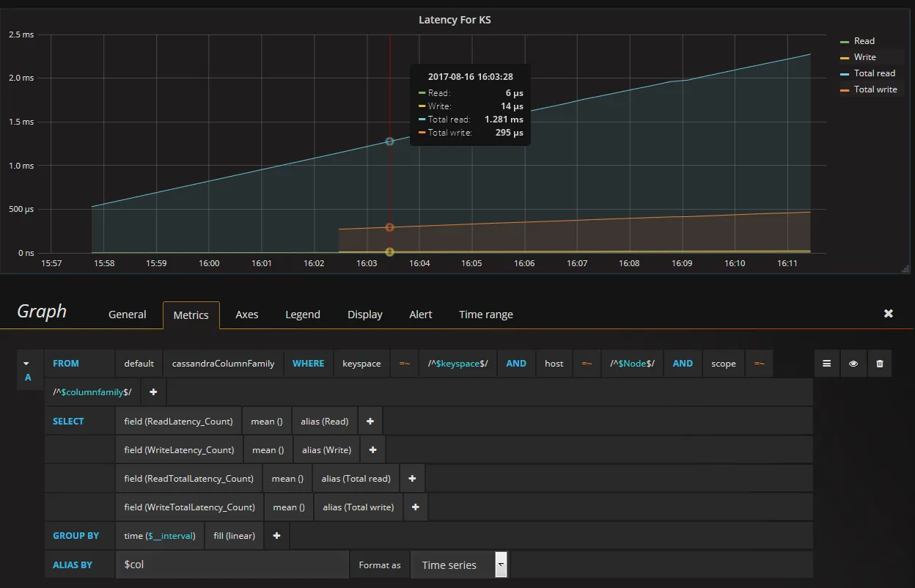Toggle the Read series in the legend
This screenshot has height=588, width=915.
864,41
